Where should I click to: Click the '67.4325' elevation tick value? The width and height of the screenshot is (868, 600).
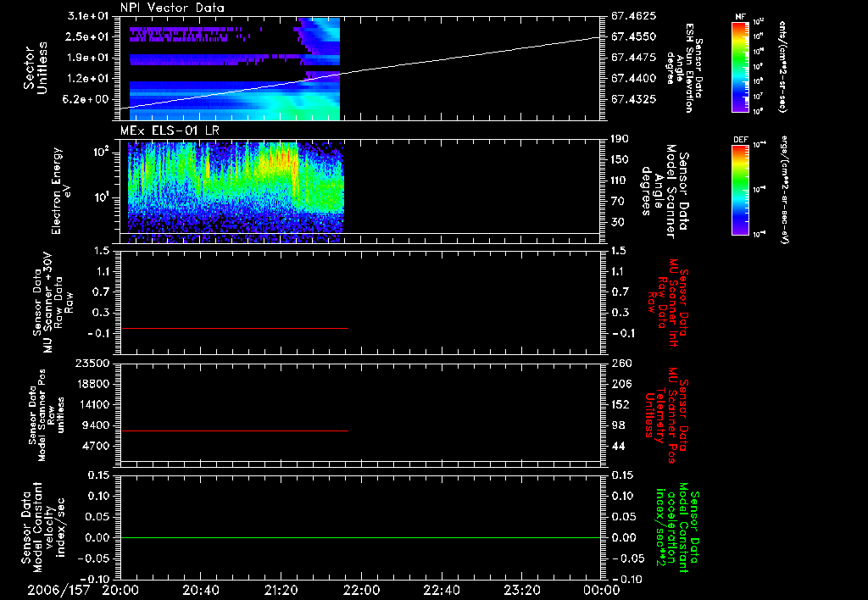[634, 100]
